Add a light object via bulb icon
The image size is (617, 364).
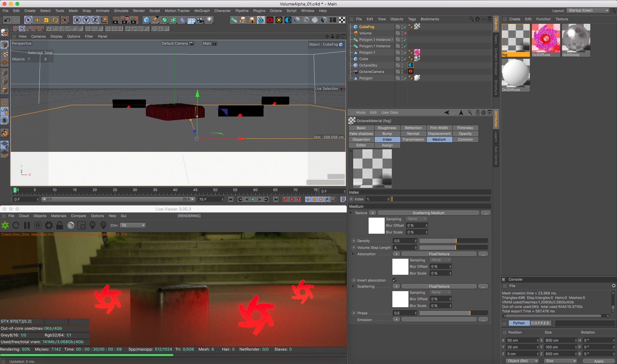210,20
